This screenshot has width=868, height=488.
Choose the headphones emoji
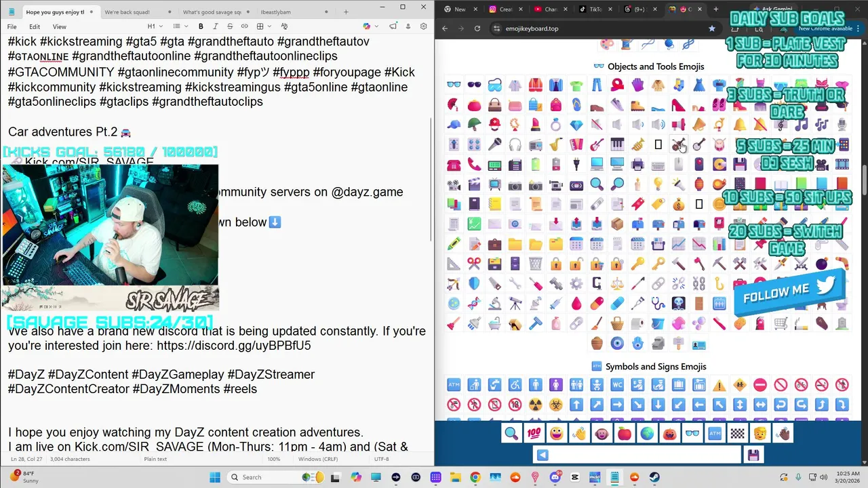pos(515,145)
